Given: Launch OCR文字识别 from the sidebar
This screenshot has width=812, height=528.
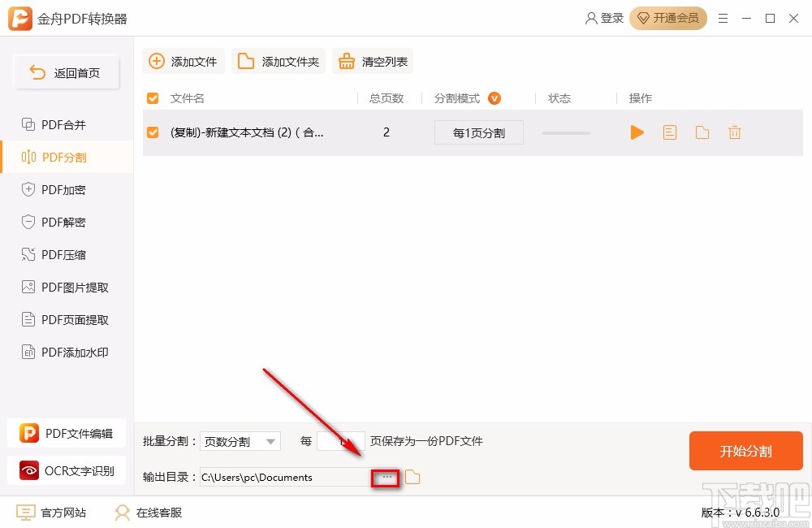Looking at the screenshot, I should pos(67,470).
